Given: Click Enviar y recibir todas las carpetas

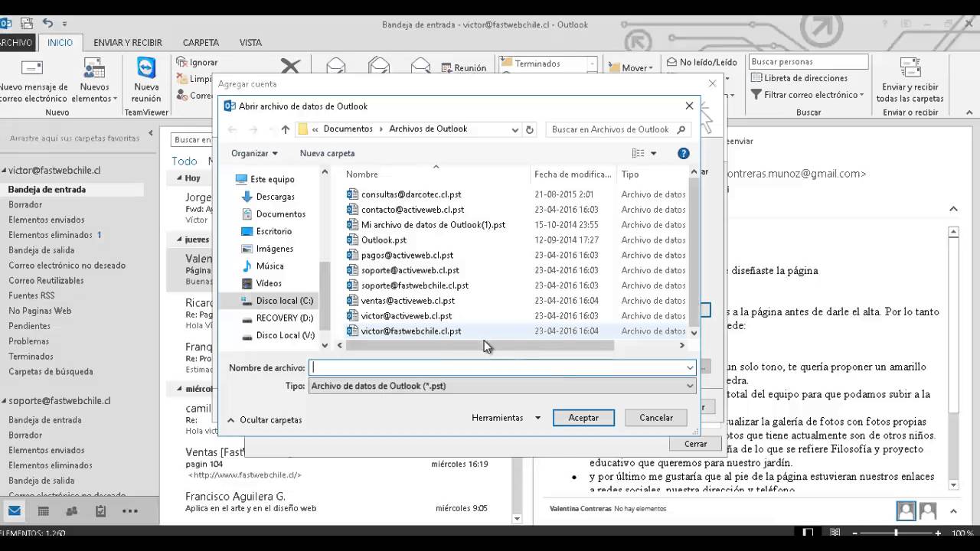Looking at the screenshot, I should tap(910, 81).
